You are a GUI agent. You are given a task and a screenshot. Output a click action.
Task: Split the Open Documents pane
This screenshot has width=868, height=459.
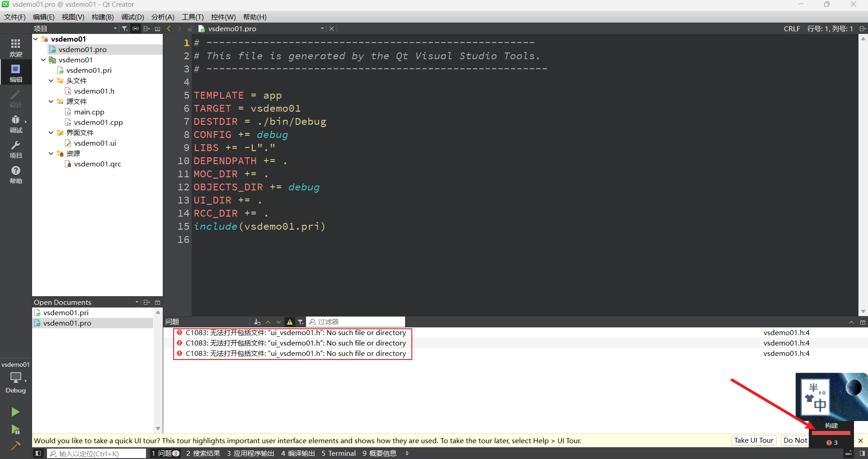(x=146, y=302)
